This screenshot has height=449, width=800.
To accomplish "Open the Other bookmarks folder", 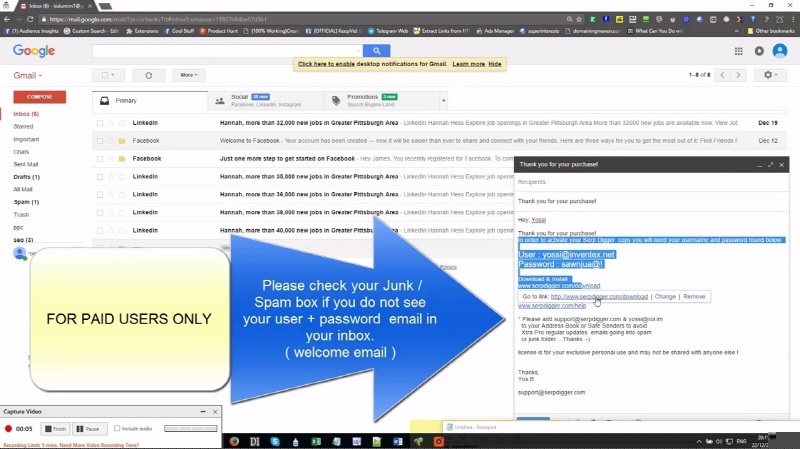I will (x=770, y=31).
